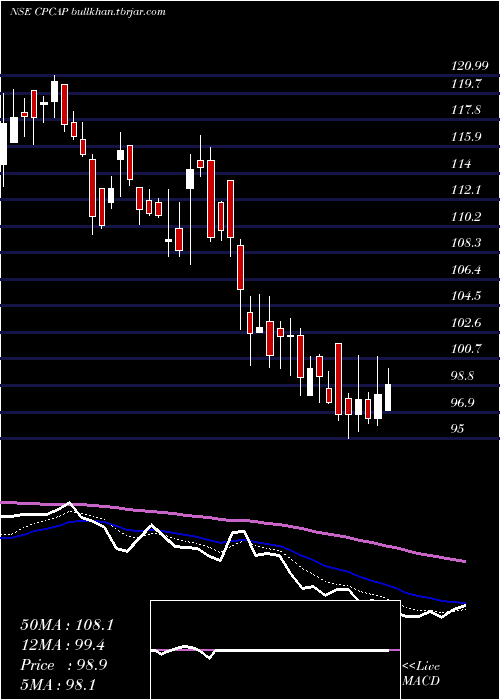The width and height of the screenshot is (500, 700).
Task: Click the 104.5 price axis label
Action: click(466, 296)
